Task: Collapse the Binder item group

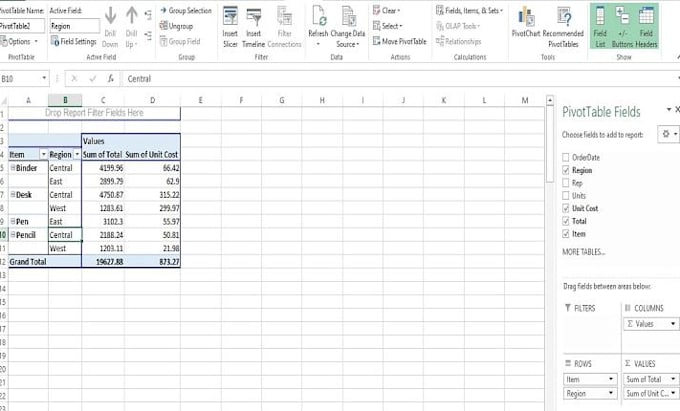Action: tap(13, 167)
